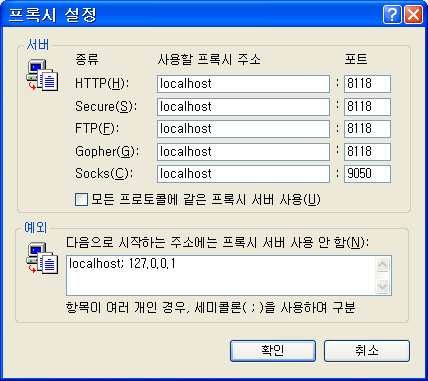
Task: Click the FTP(F) label
Action: coord(97,129)
